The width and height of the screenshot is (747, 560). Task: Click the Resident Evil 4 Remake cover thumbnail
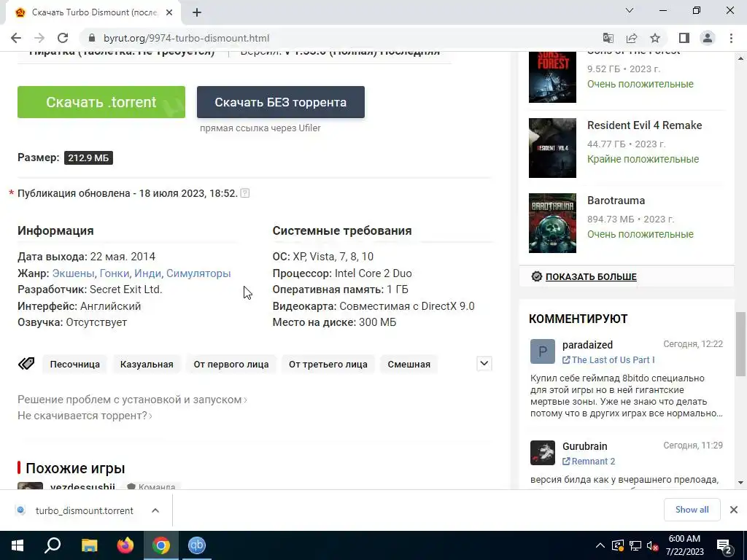point(552,148)
